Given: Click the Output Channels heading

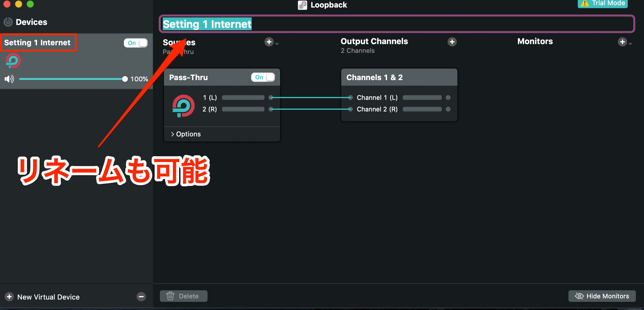Looking at the screenshot, I should 374,41.
